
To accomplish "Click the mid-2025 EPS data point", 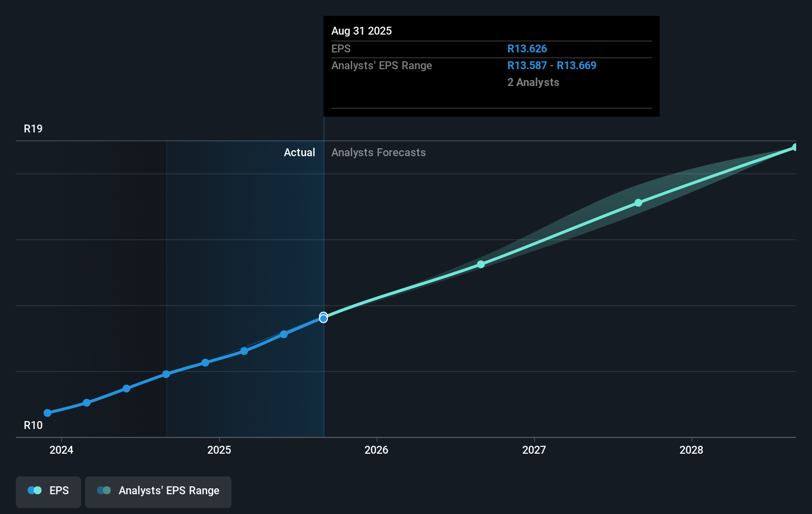I will pyautogui.click(x=283, y=334).
